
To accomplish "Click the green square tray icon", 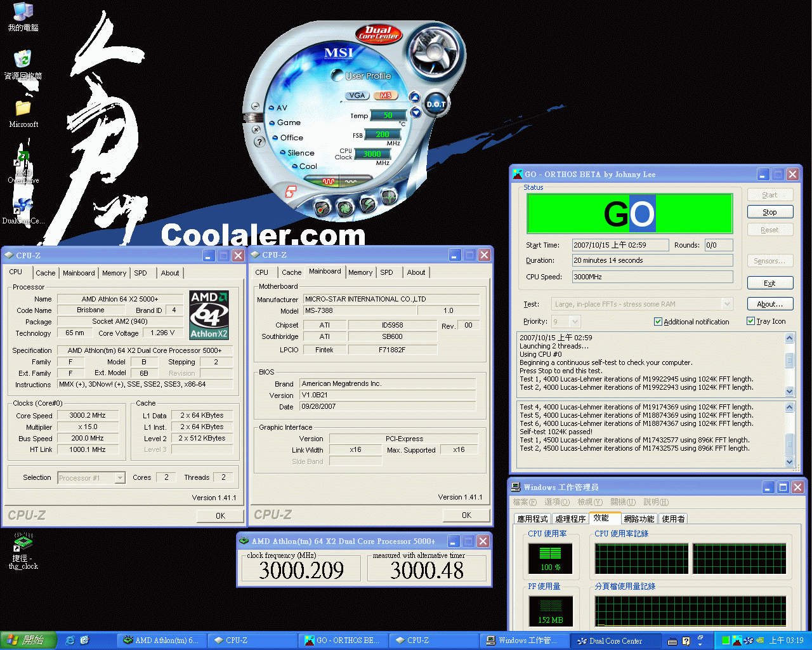I will pos(726,640).
